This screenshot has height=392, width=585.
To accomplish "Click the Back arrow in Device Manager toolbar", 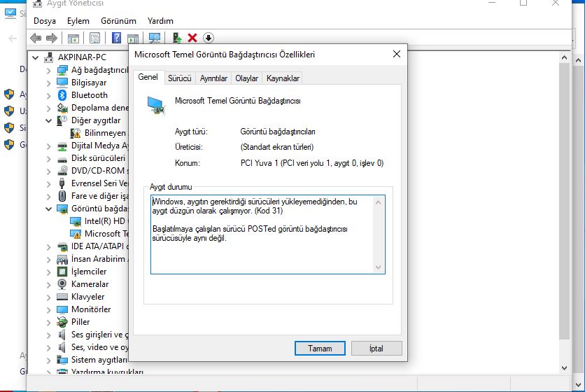I will click(36, 38).
